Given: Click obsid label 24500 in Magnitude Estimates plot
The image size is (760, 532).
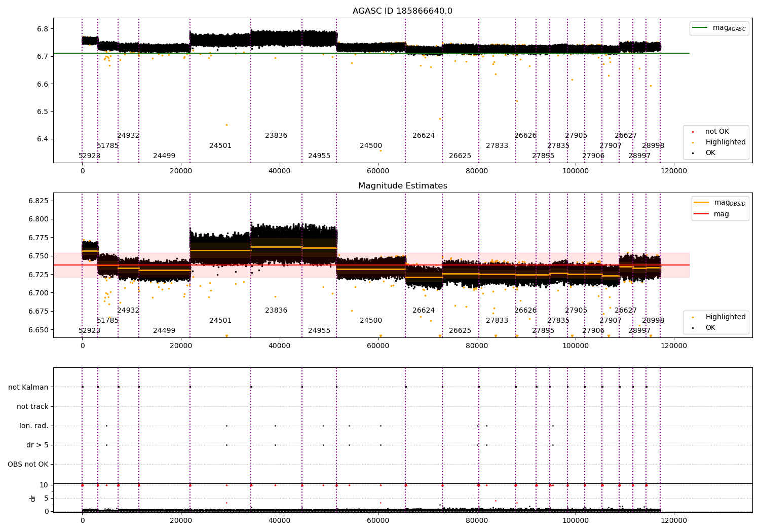Looking at the screenshot, I should pyautogui.click(x=371, y=321).
